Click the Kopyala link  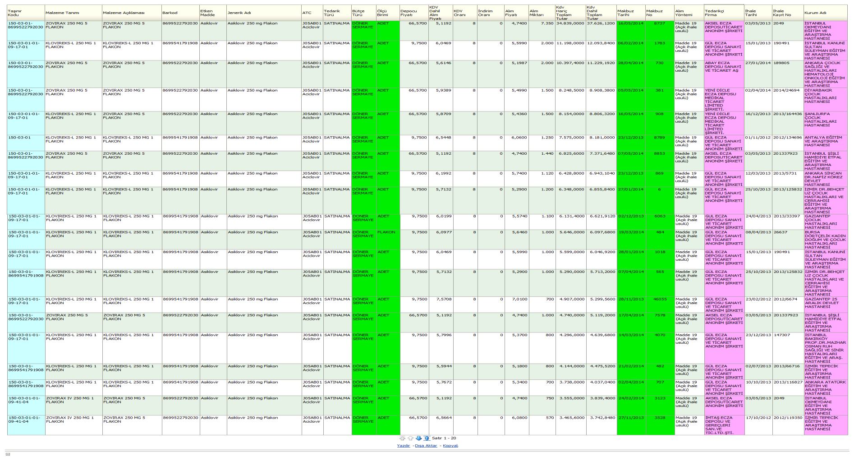click(x=450, y=446)
